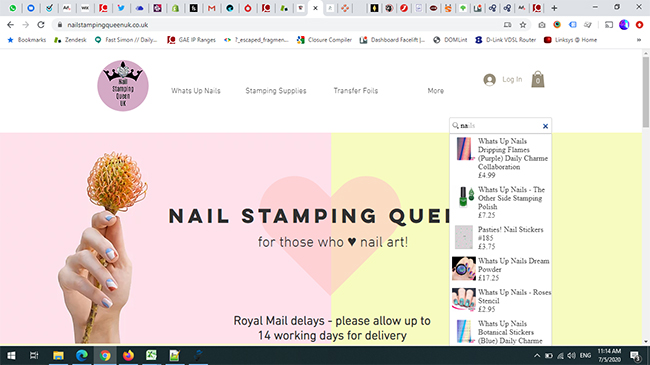Click the address bar URL

[x=108, y=25]
